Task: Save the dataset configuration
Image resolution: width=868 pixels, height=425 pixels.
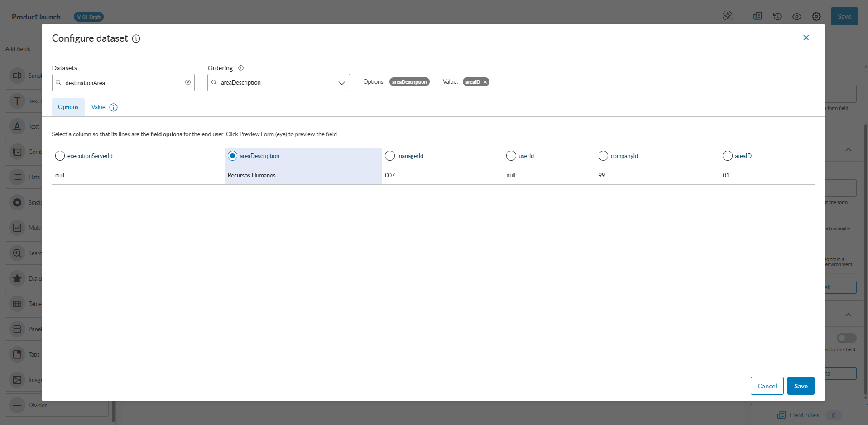Action: point(801,386)
